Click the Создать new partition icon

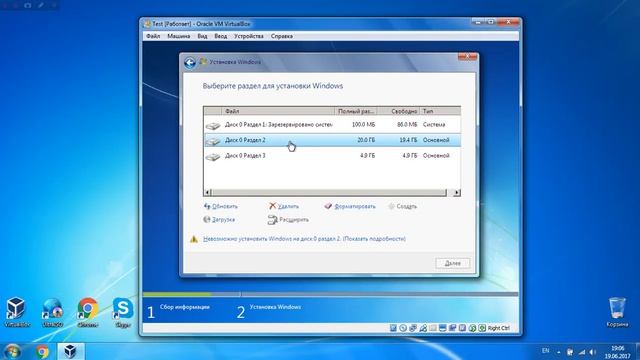pos(391,206)
